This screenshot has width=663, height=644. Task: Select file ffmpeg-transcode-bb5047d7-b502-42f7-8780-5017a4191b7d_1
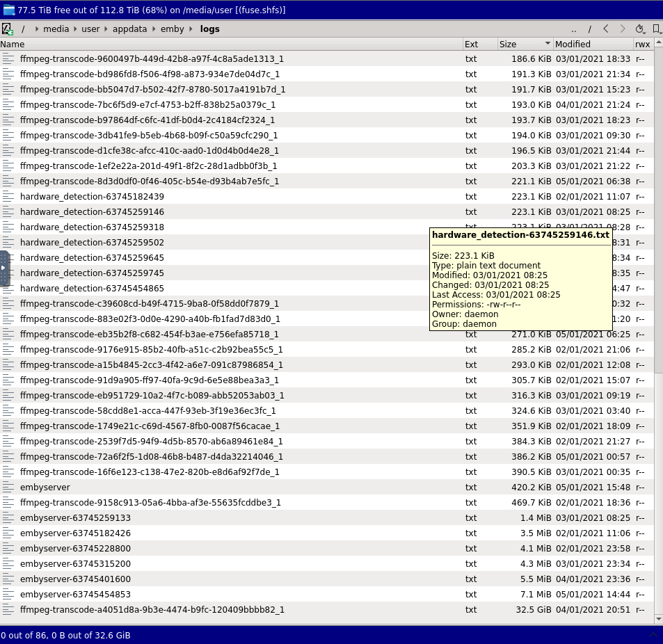152,90
